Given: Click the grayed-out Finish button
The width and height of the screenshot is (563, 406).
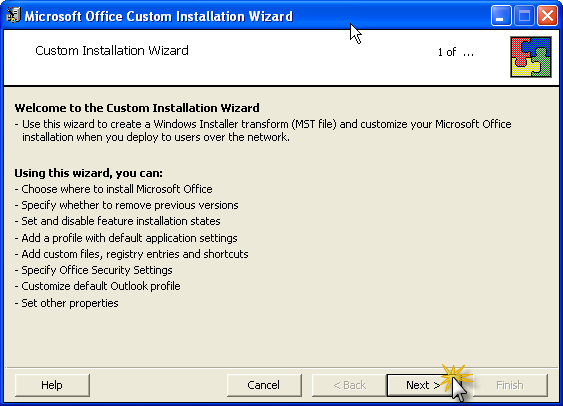Looking at the screenshot, I should (x=510, y=385).
